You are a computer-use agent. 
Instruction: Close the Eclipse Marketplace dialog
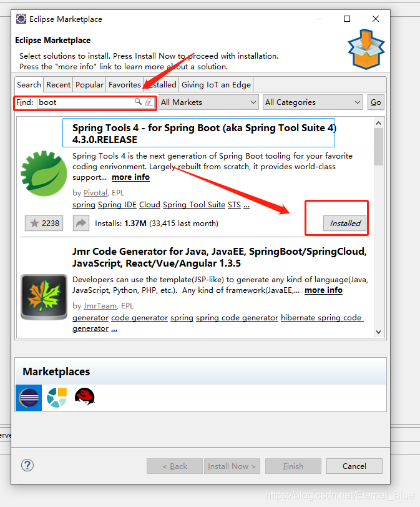[x=376, y=19]
